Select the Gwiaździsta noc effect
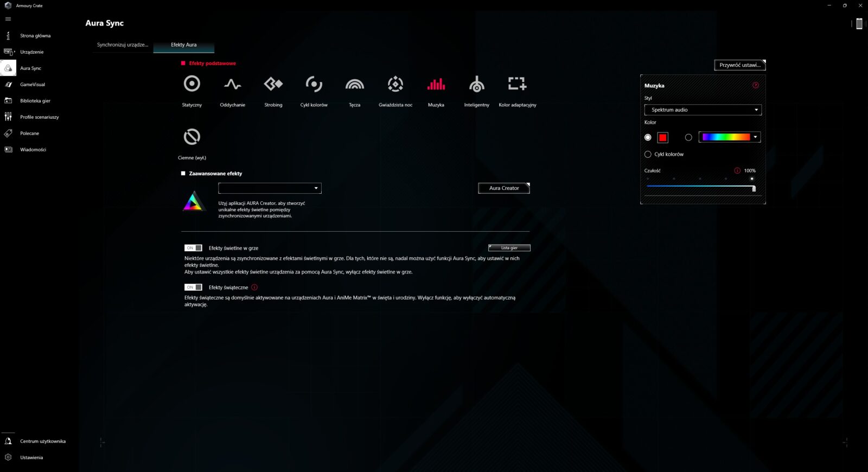868x472 pixels. pyautogui.click(x=395, y=84)
